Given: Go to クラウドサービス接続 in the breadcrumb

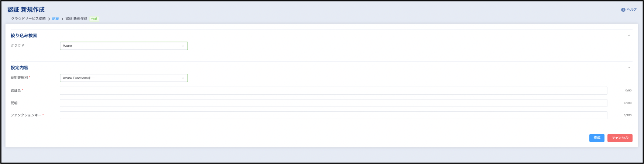Looking at the screenshot, I should tap(28, 19).
